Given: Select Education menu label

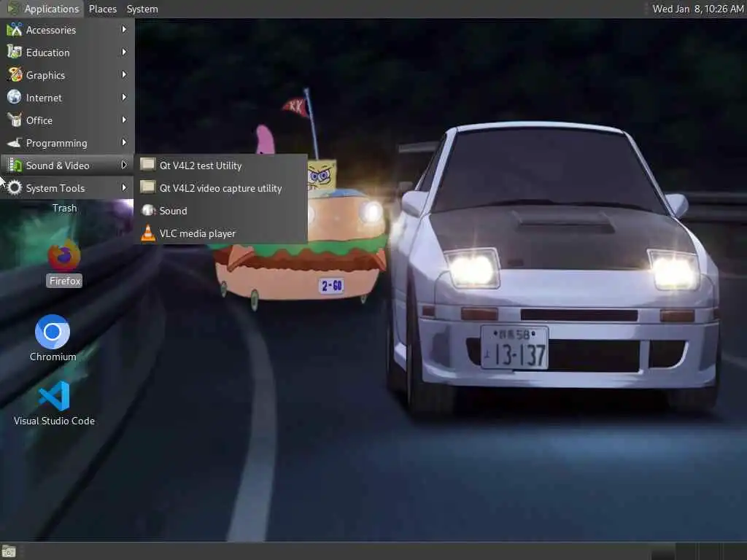Looking at the screenshot, I should coord(47,52).
